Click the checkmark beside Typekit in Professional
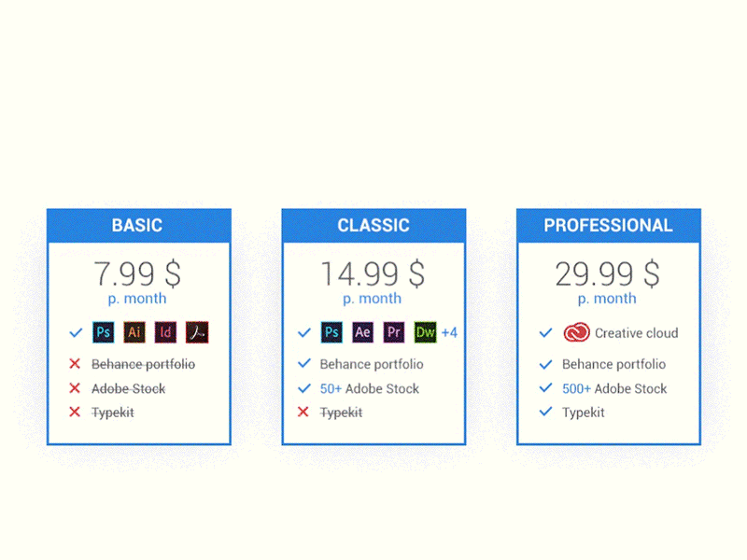The image size is (747, 560). [544, 412]
